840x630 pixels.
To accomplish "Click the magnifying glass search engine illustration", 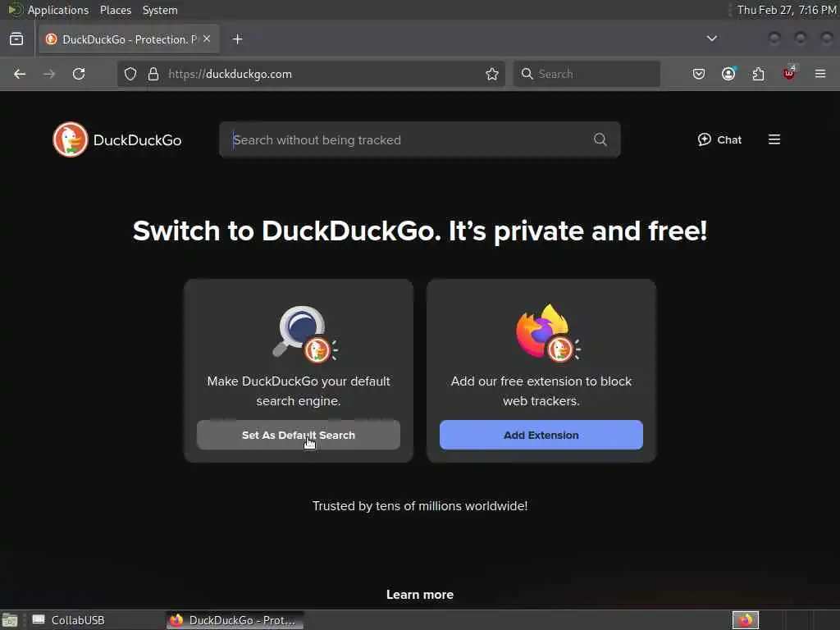I will [x=304, y=335].
